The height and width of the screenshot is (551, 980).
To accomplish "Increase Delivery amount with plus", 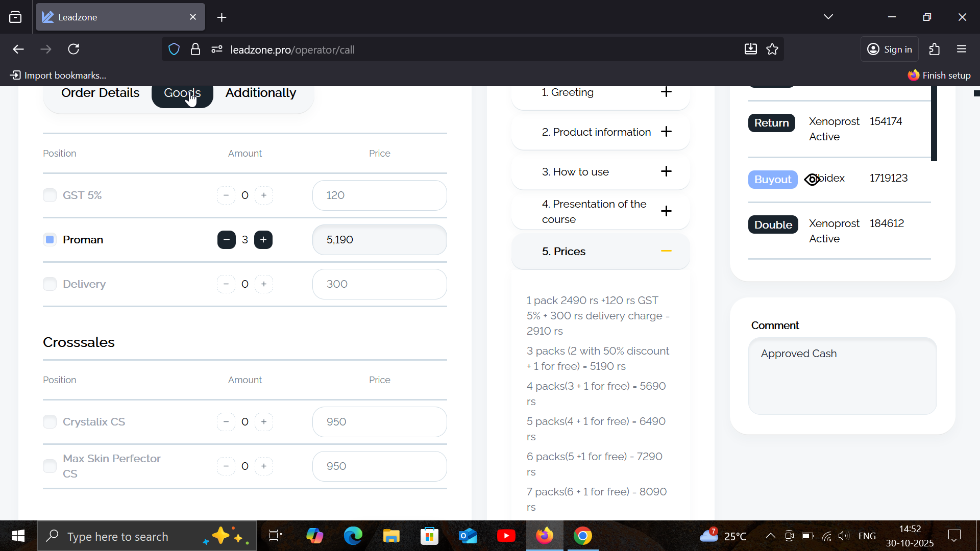I will pos(263,284).
